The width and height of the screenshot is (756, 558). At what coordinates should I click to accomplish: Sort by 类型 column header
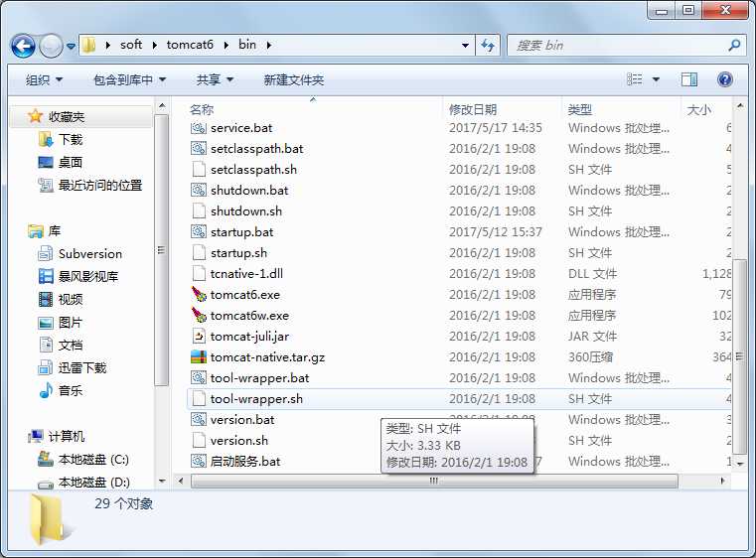(x=580, y=110)
